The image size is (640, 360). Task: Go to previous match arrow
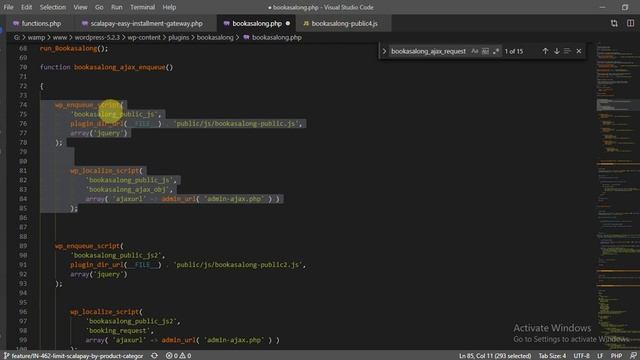pyautogui.click(x=545, y=51)
